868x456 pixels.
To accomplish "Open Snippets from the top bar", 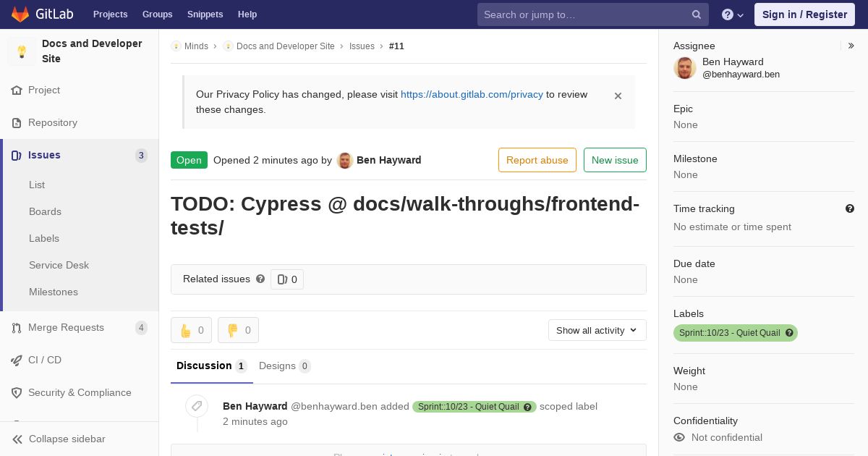I will [205, 14].
